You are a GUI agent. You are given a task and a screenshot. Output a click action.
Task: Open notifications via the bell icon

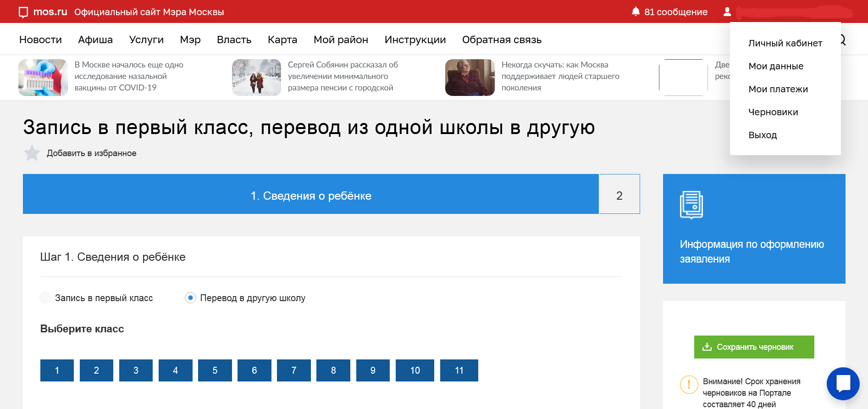[636, 11]
